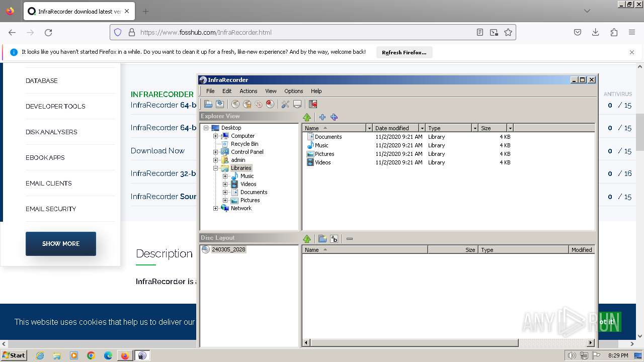This screenshot has height=362, width=644.
Task: Click the volume speaker tray icon
Action: (x=572, y=355)
